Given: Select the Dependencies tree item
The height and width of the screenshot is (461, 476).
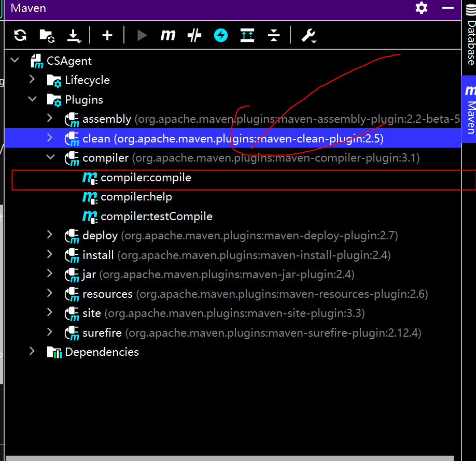Looking at the screenshot, I should click(x=102, y=352).
